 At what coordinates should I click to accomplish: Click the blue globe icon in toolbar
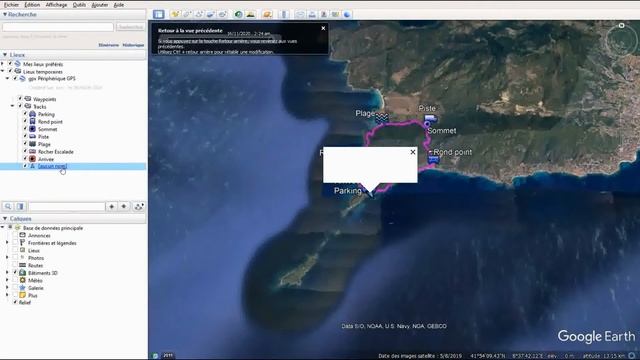click(347, 14)
